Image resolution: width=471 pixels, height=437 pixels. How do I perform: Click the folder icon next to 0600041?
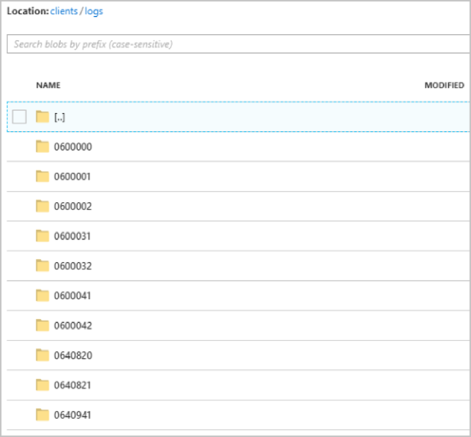[42, 295]
